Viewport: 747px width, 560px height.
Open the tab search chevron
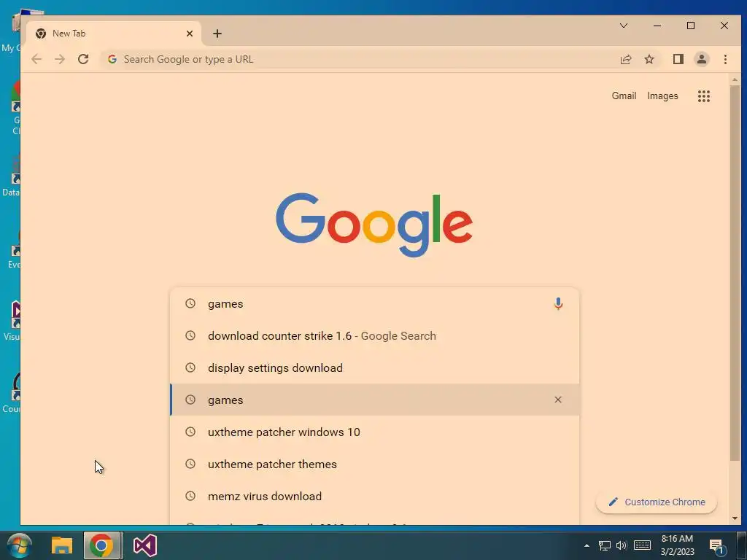[624, 26]
